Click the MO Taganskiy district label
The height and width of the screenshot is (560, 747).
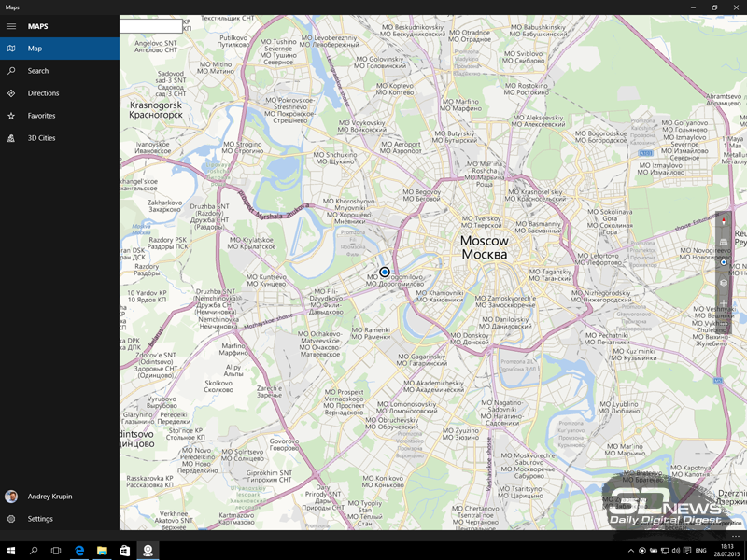click(550, 274)
